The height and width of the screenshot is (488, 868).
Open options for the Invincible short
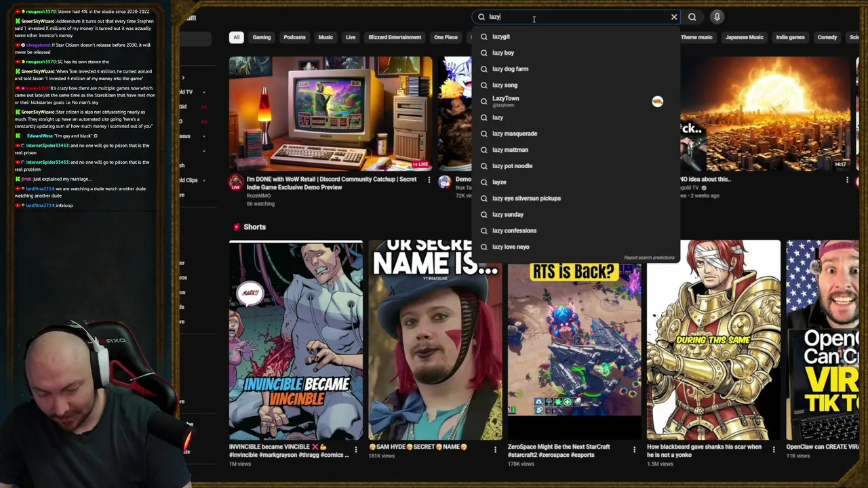point(356,449)
